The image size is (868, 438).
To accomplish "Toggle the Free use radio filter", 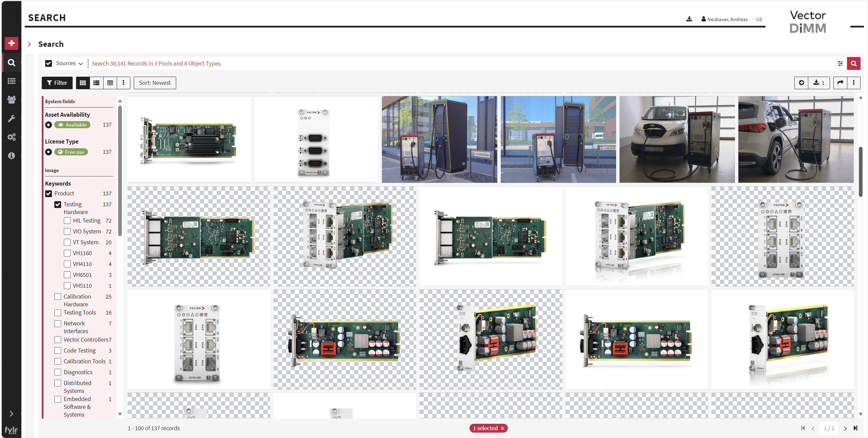I will pos(49,152).
